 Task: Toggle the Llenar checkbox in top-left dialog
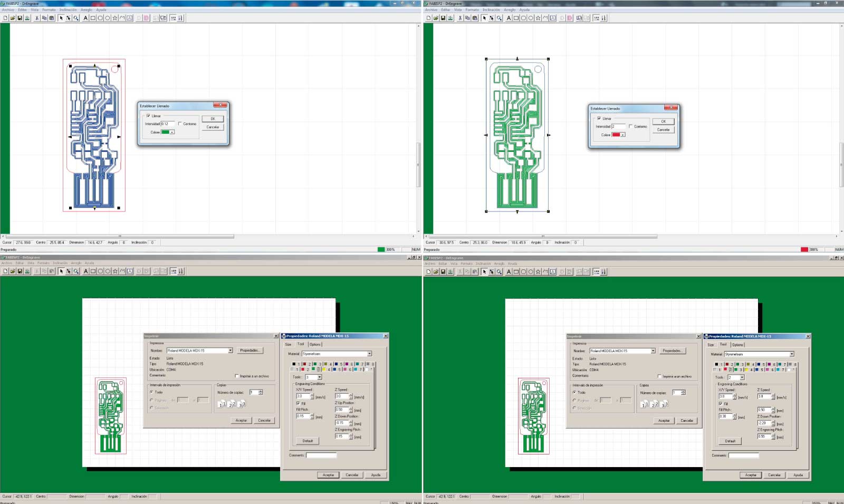(148, 116)
